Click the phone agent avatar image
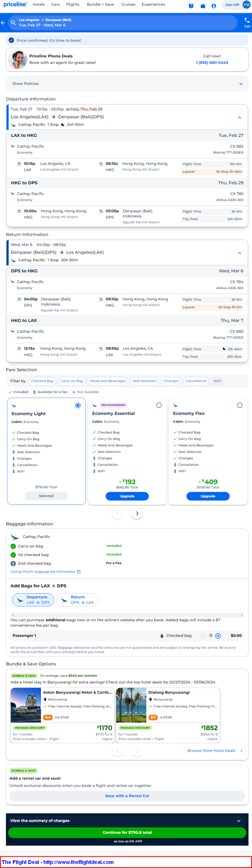Image resolution: width=252 pixels, height=868 pixels. (x=18, y=59)
